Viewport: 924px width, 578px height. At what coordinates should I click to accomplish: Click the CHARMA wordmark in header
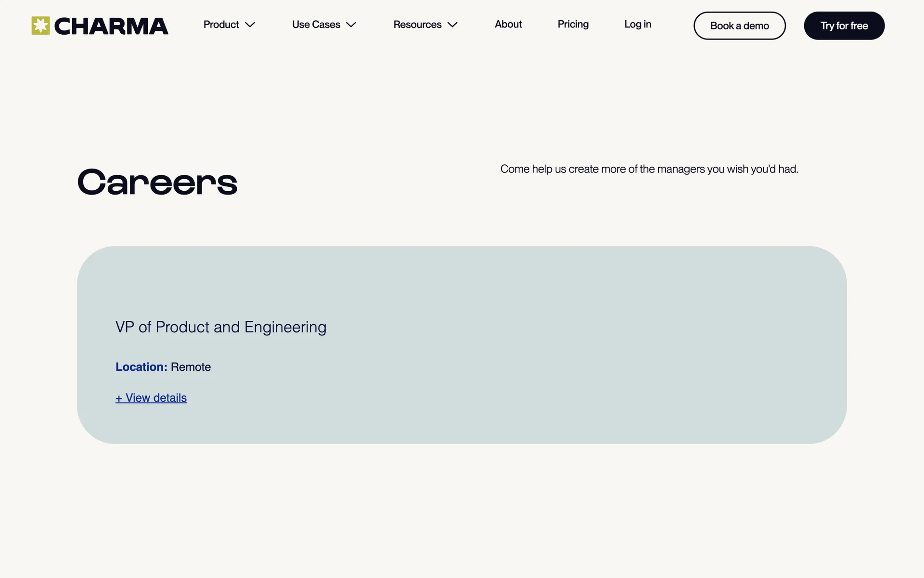(111, 26)
